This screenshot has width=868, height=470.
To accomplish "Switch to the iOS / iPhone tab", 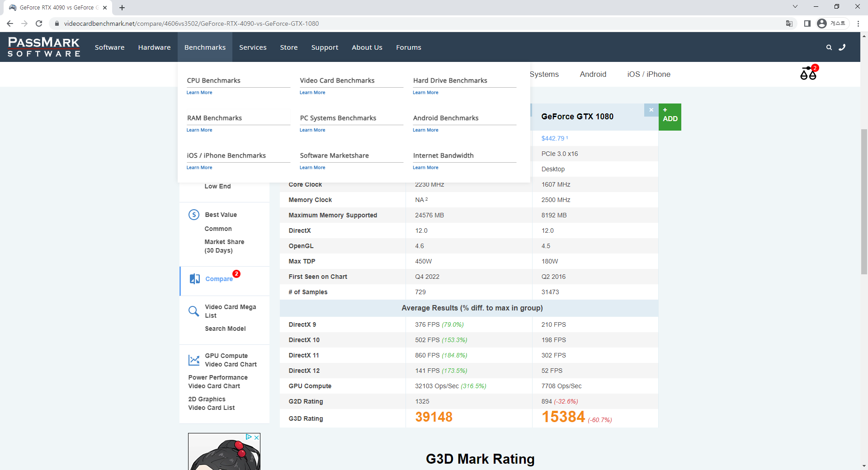I will coord(649,74).
